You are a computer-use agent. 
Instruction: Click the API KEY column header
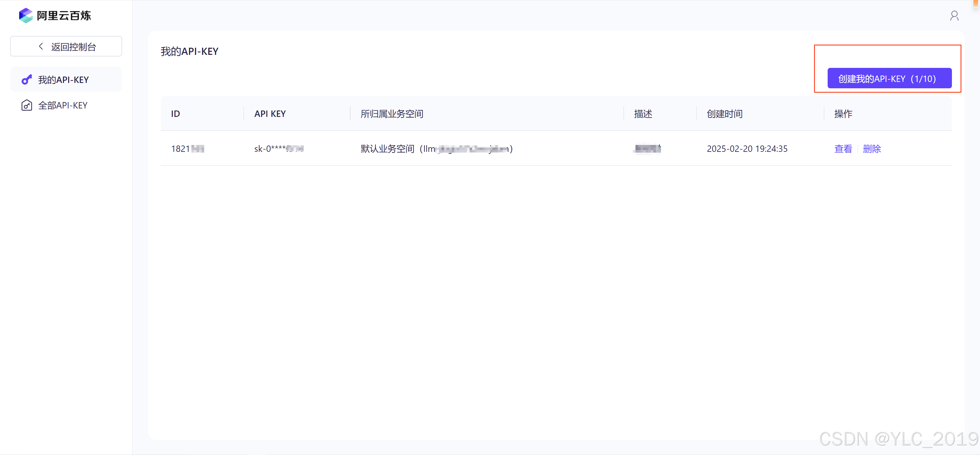270,114
